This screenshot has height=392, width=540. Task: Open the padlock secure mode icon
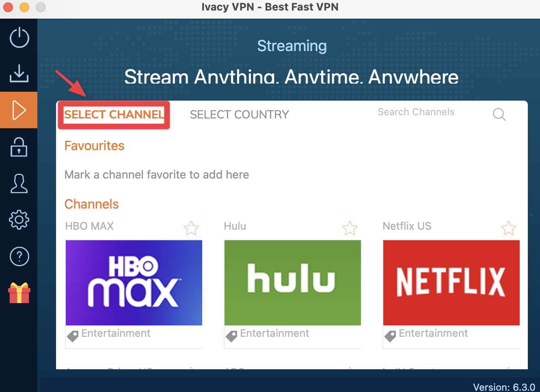click(x=19, y=146)
